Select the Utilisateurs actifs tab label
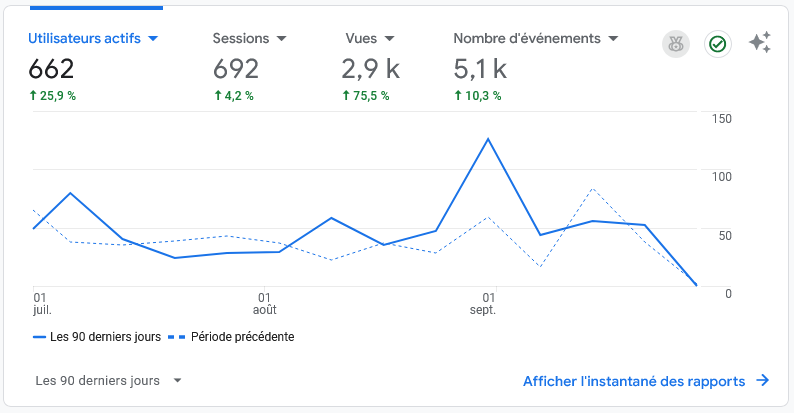Image resolution: width=794 pixels, height=413 pixels. click(x=85, y=39)
